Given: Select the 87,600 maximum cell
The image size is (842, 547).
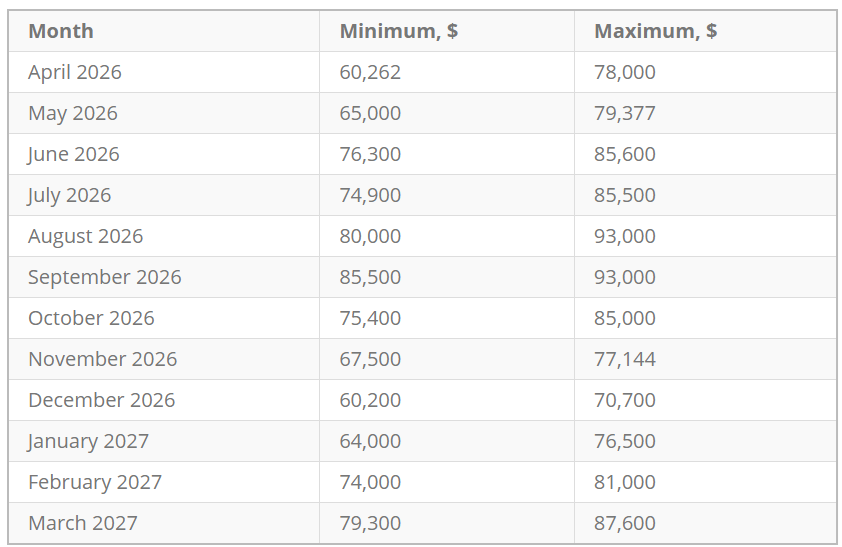Looking at the screenshot, I should tap(625, 523).
